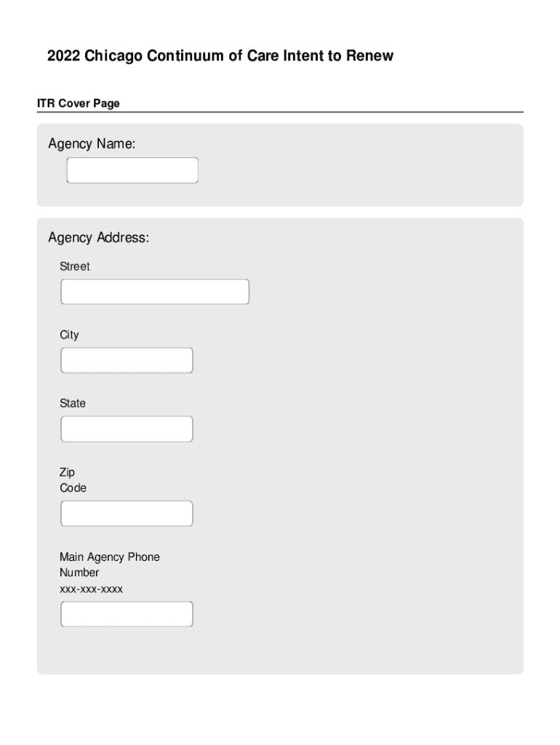Image resolution: width=560 pixels, height=745 pixels.
Task: Click the Main Agency Phone Number field
Action: coord(127,614)
